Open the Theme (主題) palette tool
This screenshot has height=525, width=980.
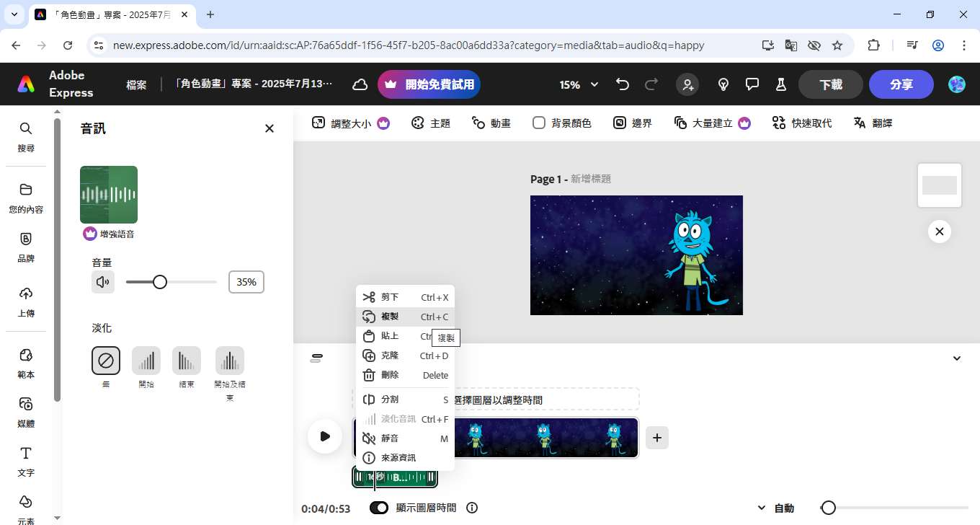point(430,123)
